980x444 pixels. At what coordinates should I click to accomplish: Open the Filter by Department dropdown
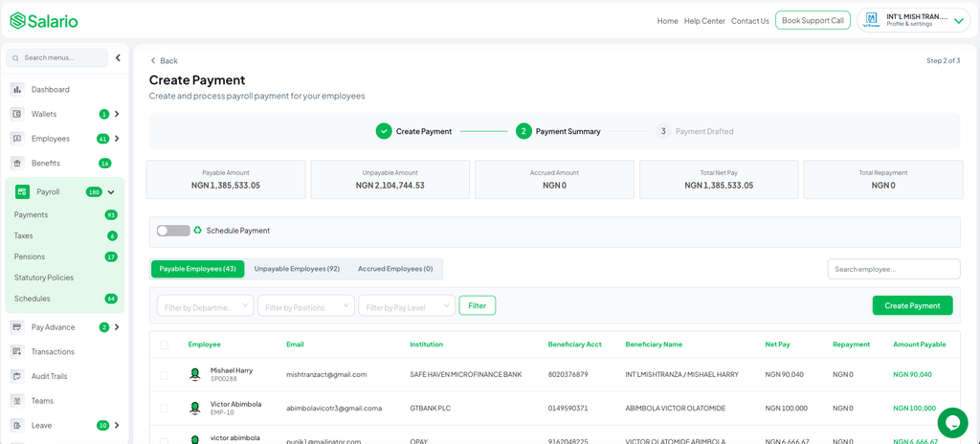pos(206,306)
